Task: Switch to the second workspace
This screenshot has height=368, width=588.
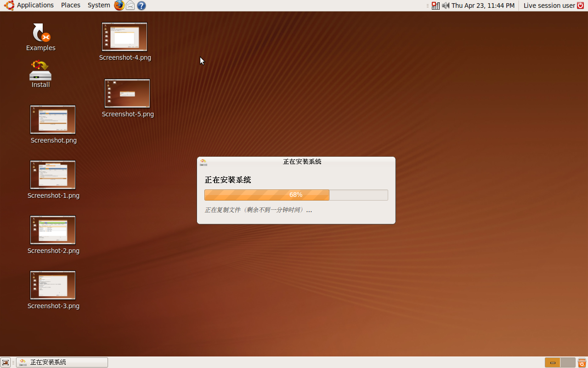Action: (x=568, y=362)
